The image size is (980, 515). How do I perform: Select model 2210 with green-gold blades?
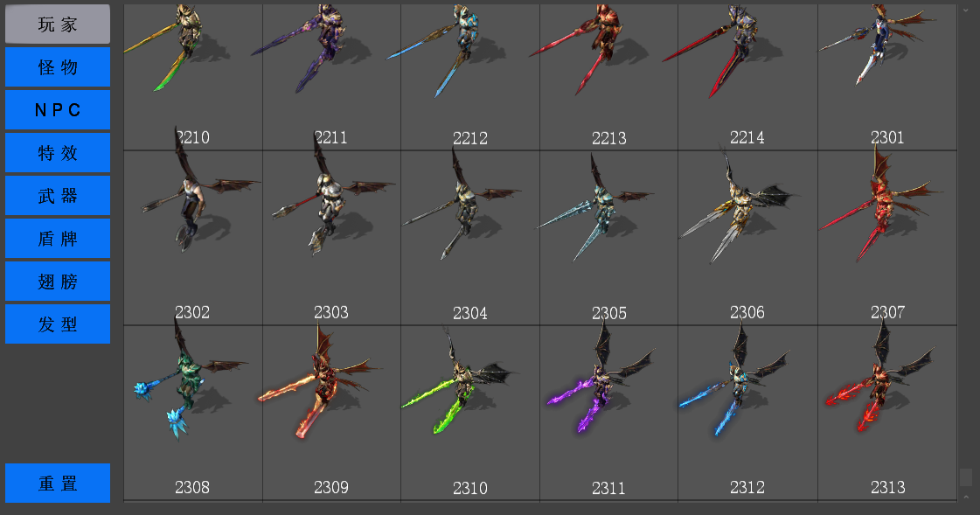[192, 77]
